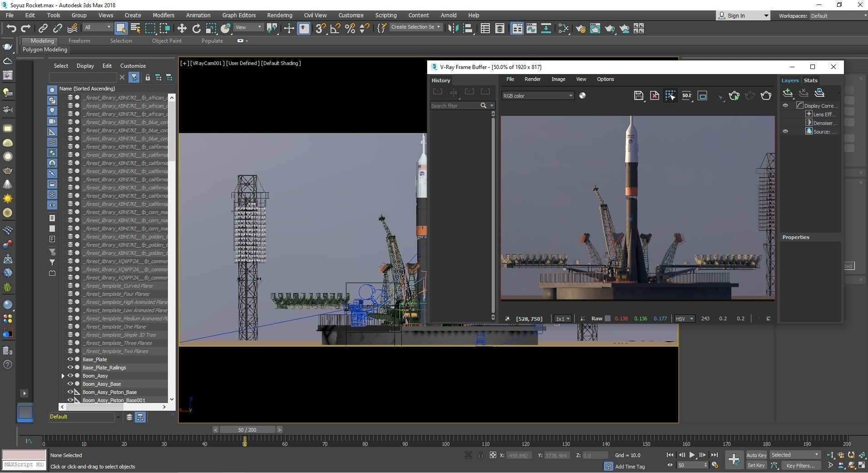Activate the Select and Move tool
The width and height of the screenshot is (868, 473).
point(182,29)
